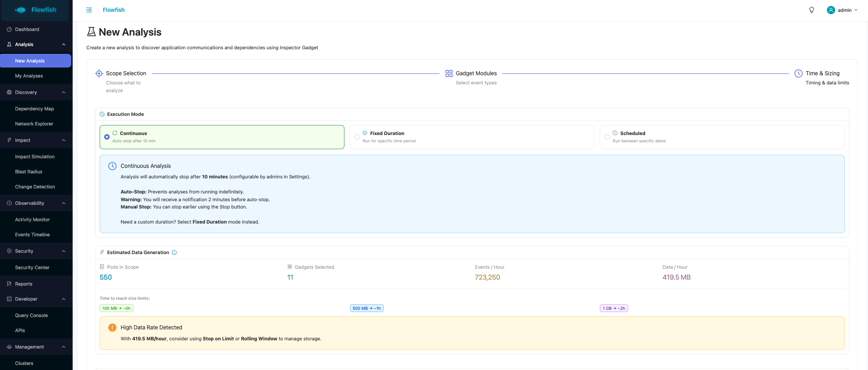Click the lightbulb icon in header
868x370 pixels.
click(812, 10)
